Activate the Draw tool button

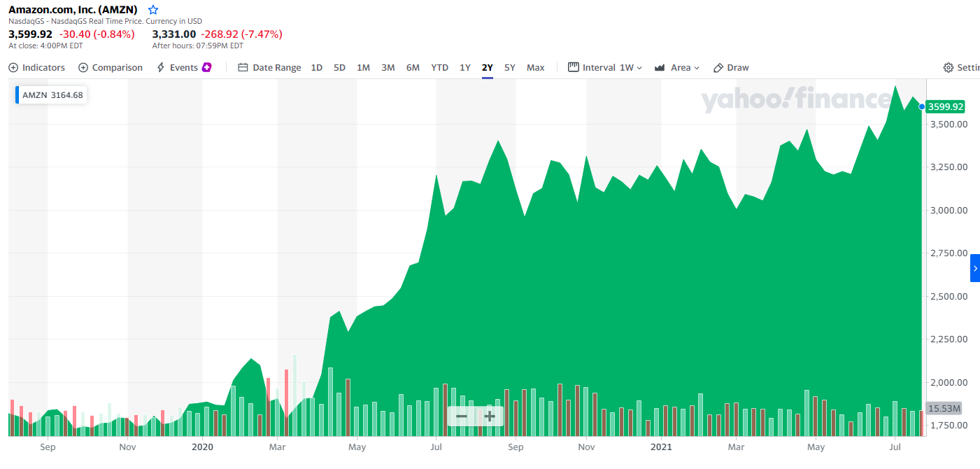click(x=731, y=68)
